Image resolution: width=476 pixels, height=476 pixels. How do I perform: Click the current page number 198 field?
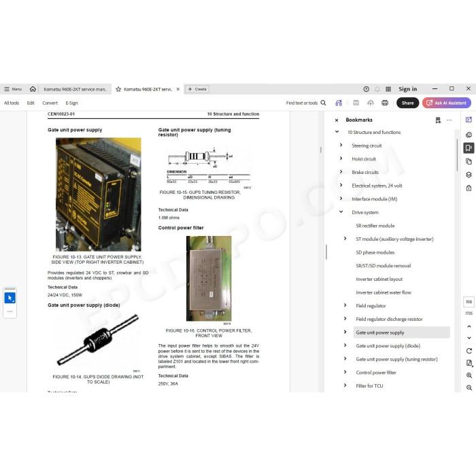pyautogui.click(x=469, y=302)
